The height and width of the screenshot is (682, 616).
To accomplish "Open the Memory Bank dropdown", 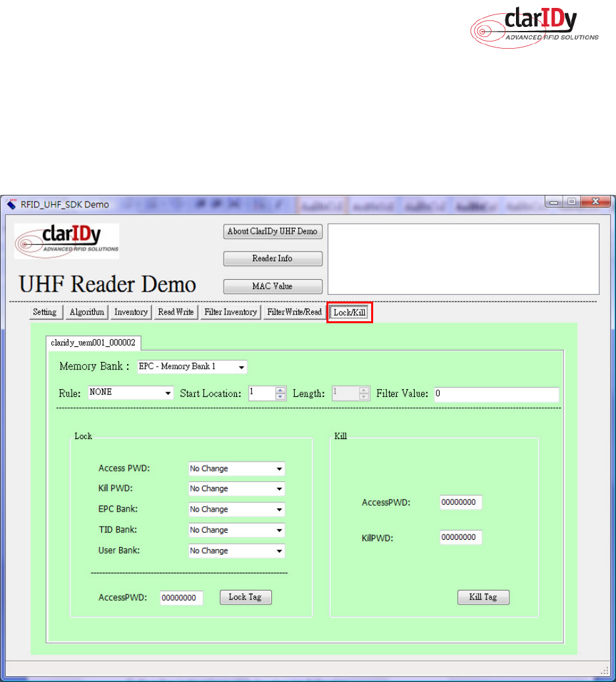I will (192, 367).
